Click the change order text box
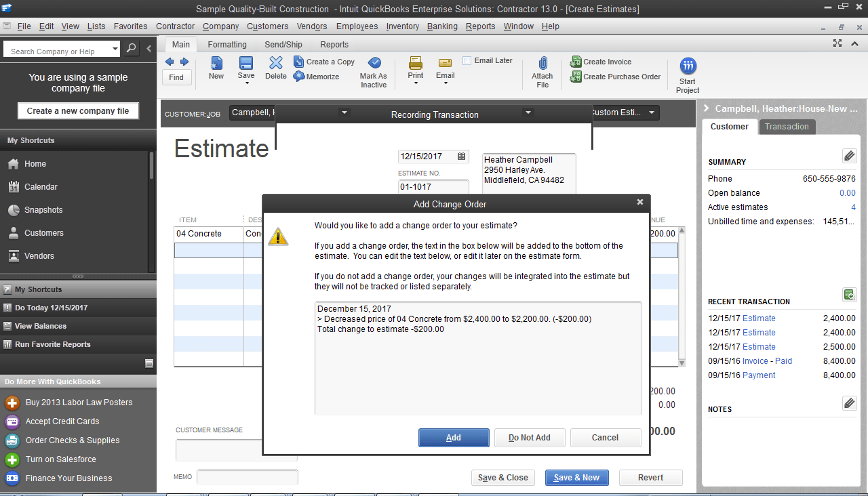This screenshot has height=496, width=868. (478, 358)
